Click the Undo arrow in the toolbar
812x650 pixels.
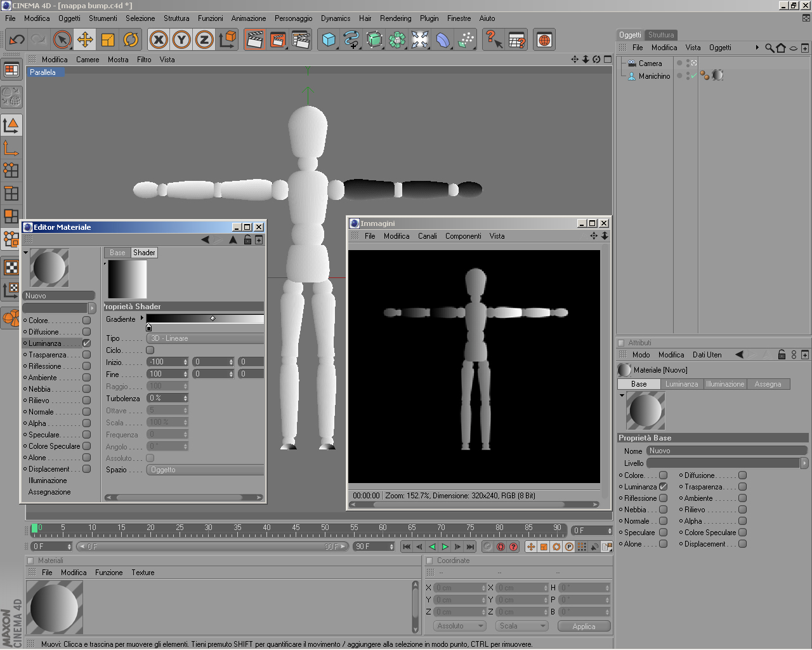pyautogui.click(x=17, y=40)
